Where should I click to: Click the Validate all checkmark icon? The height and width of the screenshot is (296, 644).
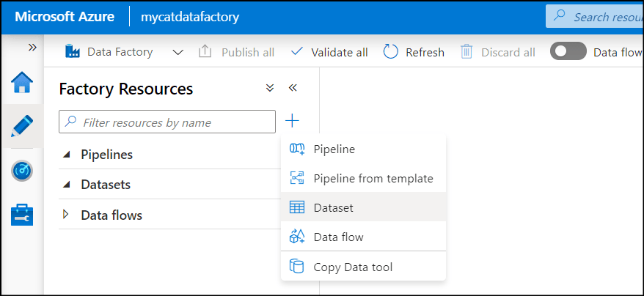[296, 52]
